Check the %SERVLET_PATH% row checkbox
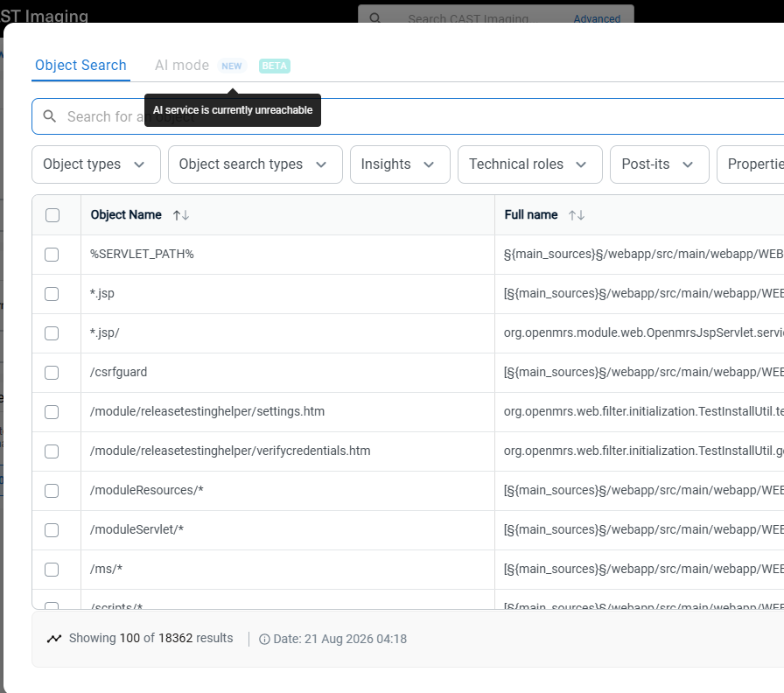Image resolution: width=784 pixels, height=693 pixels. point(52,255)
